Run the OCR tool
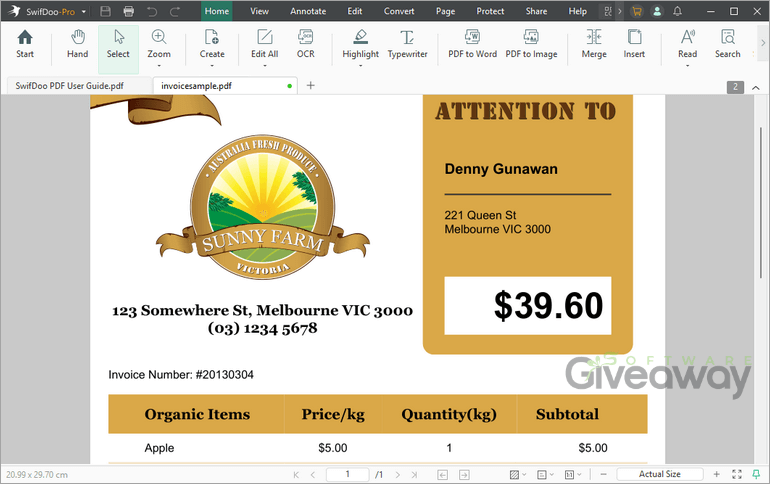This screenshot has height=484, width=770. tap(305, 44)
